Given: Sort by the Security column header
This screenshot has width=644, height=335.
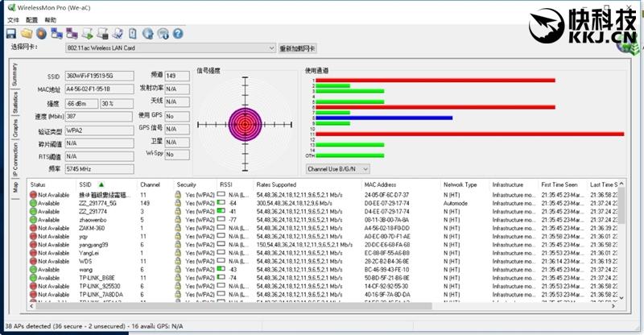Looking at the screenshot, I should click(x=187, y=184).
